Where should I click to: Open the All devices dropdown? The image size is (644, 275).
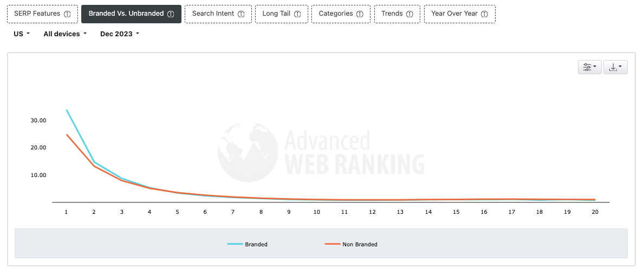pyautogui.click(x=65, y=34)
